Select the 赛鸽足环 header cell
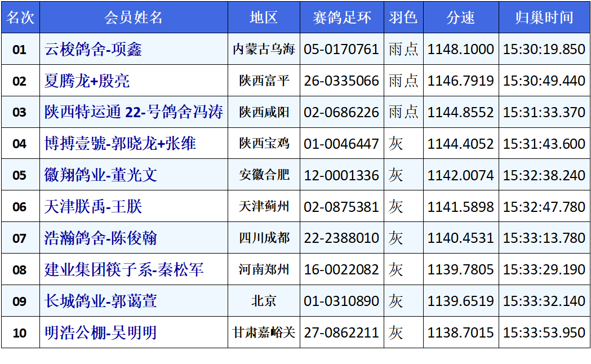 point(341,17)
